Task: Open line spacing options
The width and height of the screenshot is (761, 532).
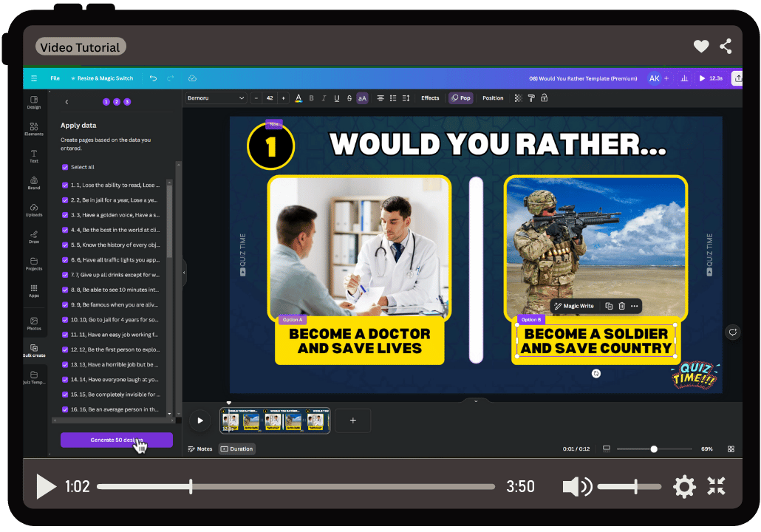Action: (x=406, y=98)
